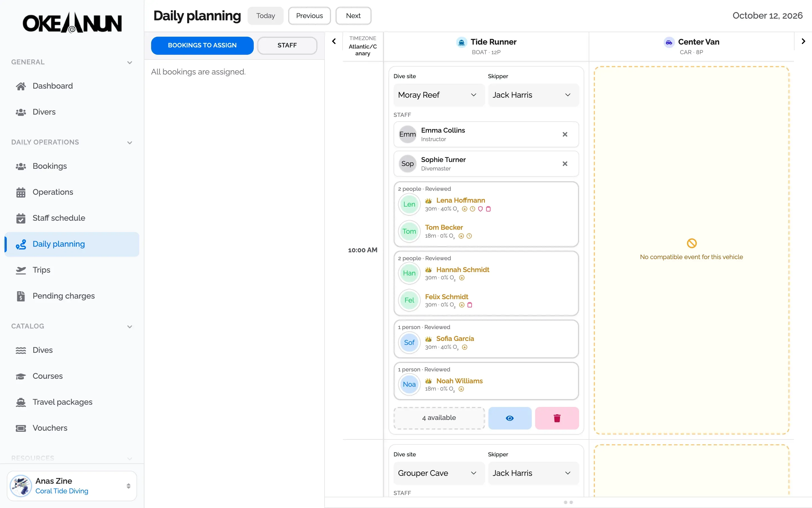The width and height of the screenshot is (812, 508).
Task: Open Skipper dropdown for Moray Reef event
Action: pyautogui.click(x=533, y=95)
